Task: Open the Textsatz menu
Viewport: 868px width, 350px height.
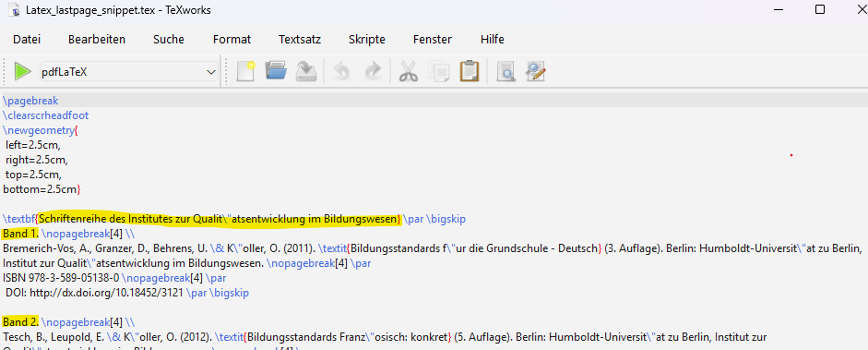Action: (x=300, y=40)
